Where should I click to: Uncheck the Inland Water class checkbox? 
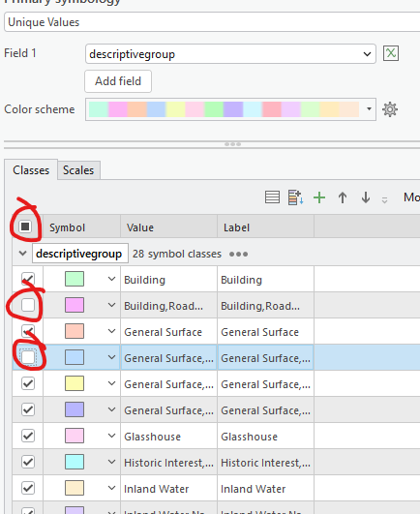(x=28, y=488)
